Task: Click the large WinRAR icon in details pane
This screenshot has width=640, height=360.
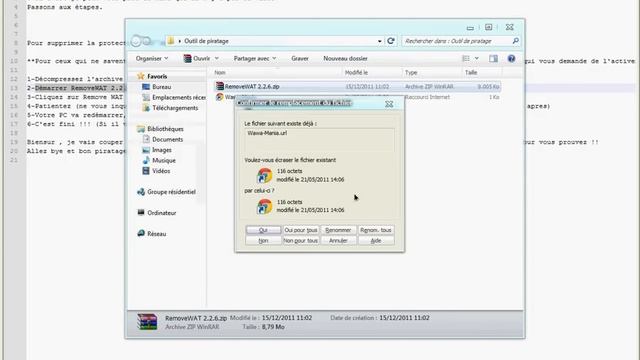Action: pos(147,322)
